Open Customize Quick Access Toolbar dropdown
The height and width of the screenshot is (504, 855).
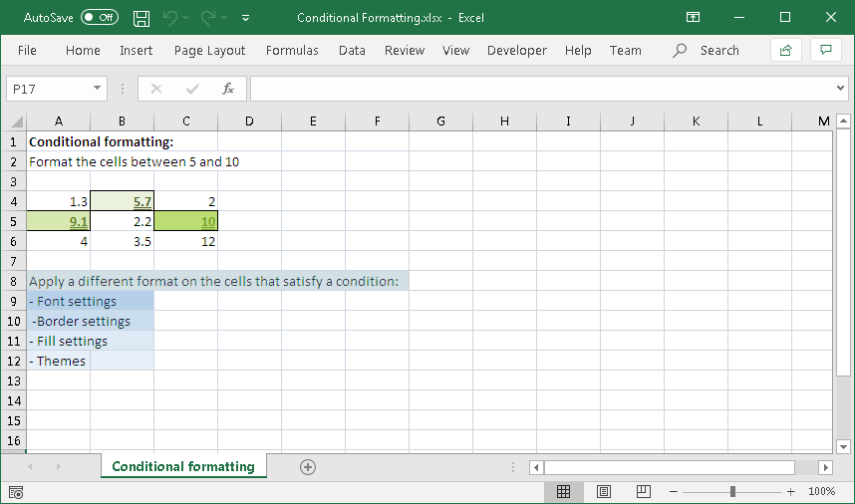click(246, 18)
